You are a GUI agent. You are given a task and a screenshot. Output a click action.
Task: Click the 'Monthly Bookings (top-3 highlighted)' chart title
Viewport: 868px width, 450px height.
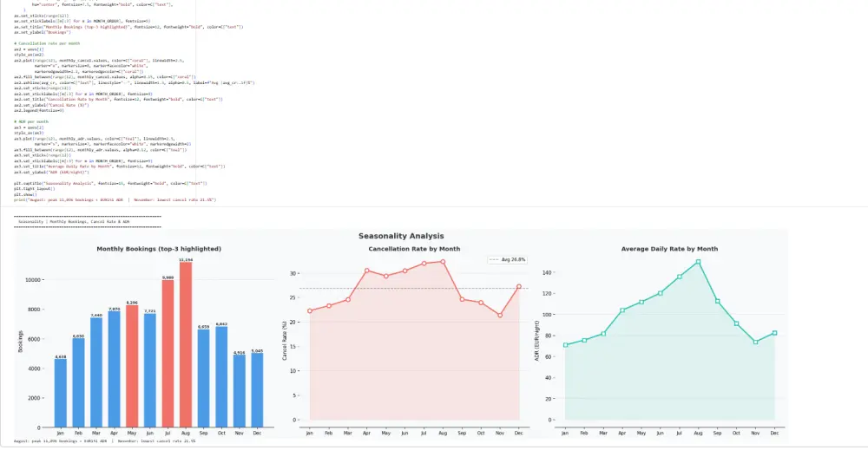click(159, 249)
